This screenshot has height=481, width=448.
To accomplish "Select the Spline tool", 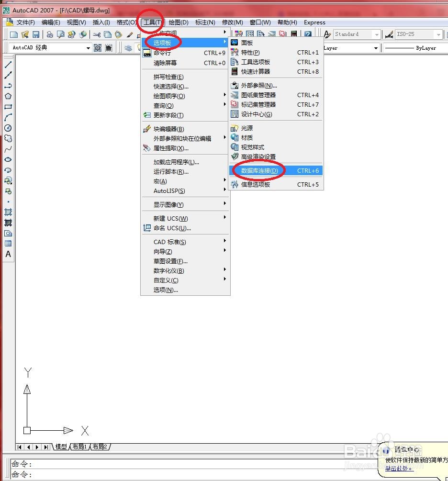I will 8,149.
